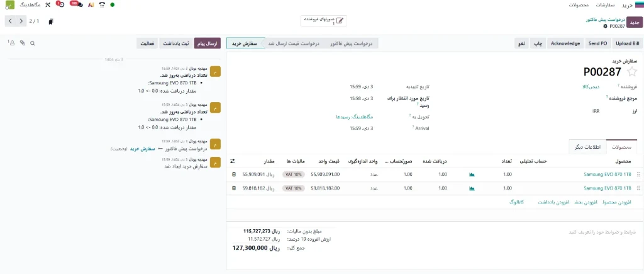Open the Odoo apps home menu icon

pyautogui.click(x=639, y=5)
